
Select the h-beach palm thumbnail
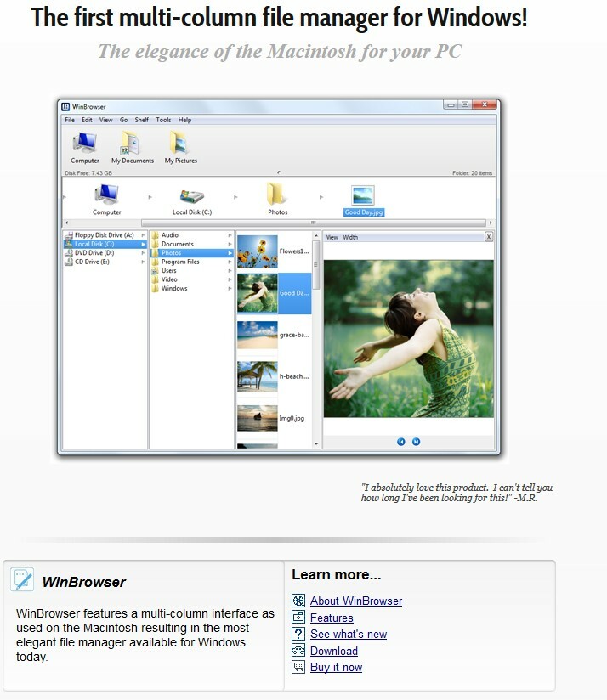coord(258,376)
